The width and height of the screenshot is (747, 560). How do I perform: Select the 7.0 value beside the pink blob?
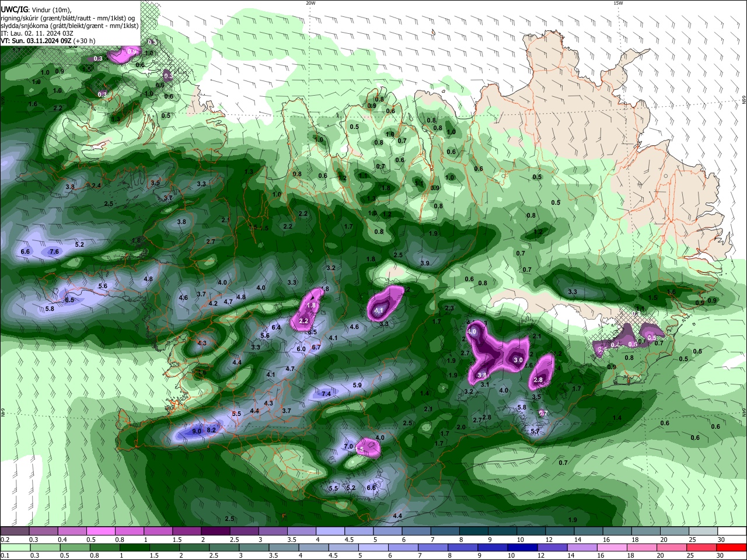(x=348, y=446)
